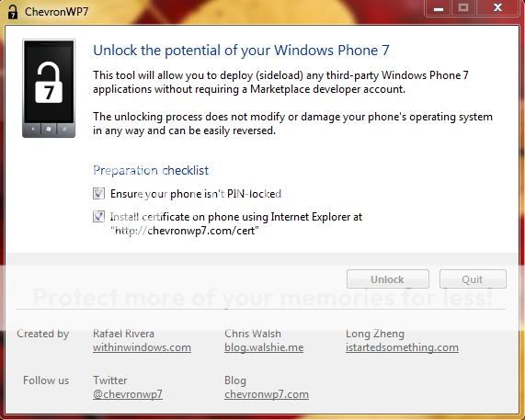Click the Unlock button
The height and width of the screenshot is (420, 525).
click(388, 279)
